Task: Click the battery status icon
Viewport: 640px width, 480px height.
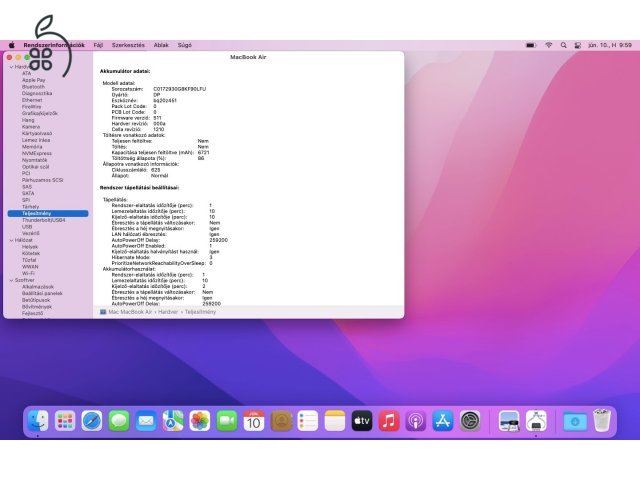Action: coord(531,45)
